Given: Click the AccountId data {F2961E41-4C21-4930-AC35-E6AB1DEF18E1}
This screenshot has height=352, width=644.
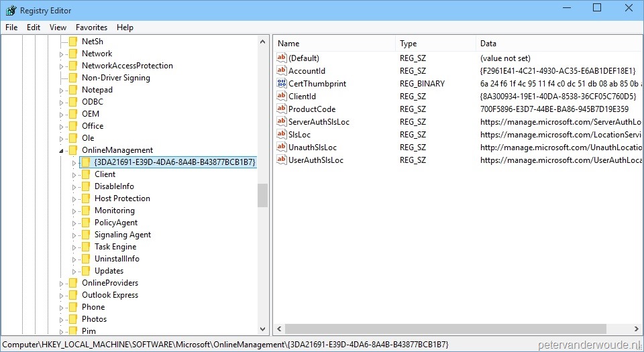Looking at the screenshot, I should [557, 71].
